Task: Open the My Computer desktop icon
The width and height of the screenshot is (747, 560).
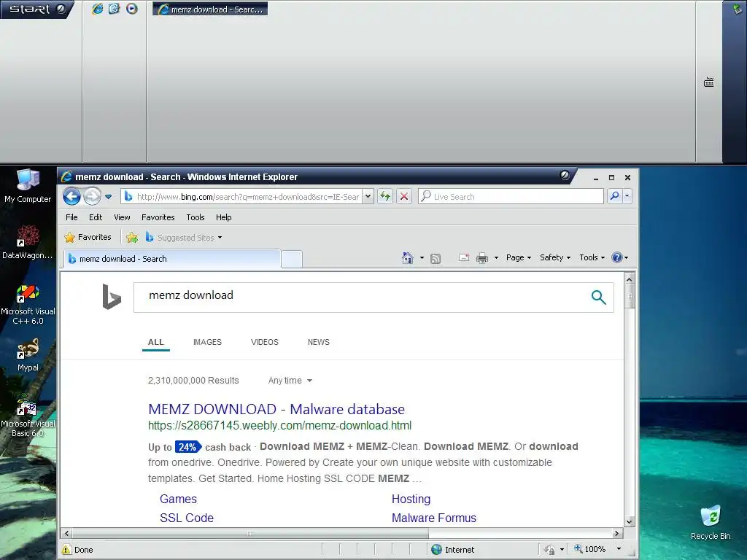Action: 28,186
